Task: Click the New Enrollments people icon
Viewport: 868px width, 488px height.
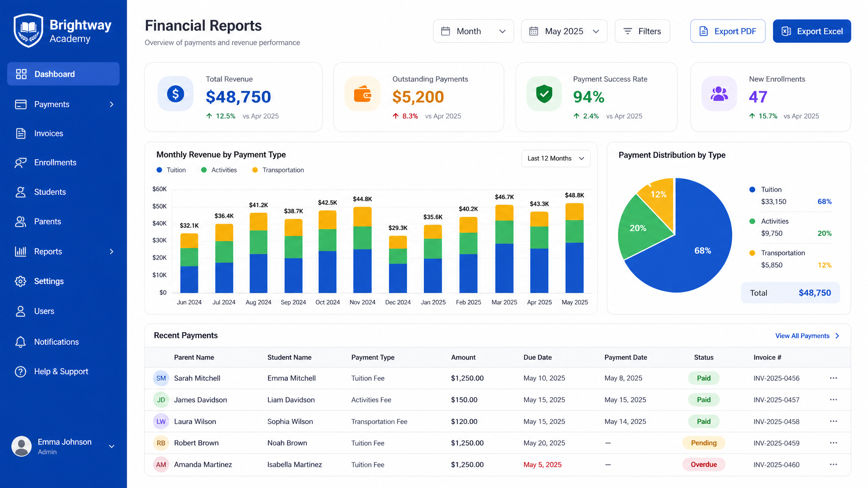Action: tap(719, 94)
